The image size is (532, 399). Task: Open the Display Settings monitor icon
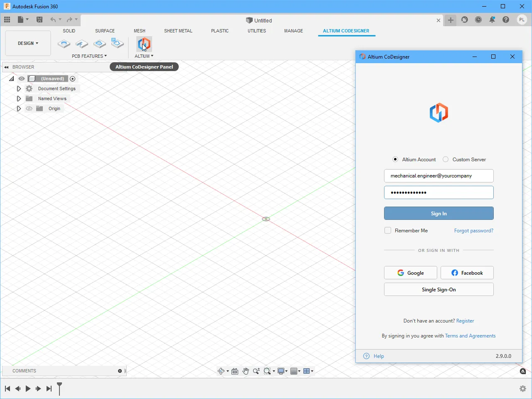281,371
